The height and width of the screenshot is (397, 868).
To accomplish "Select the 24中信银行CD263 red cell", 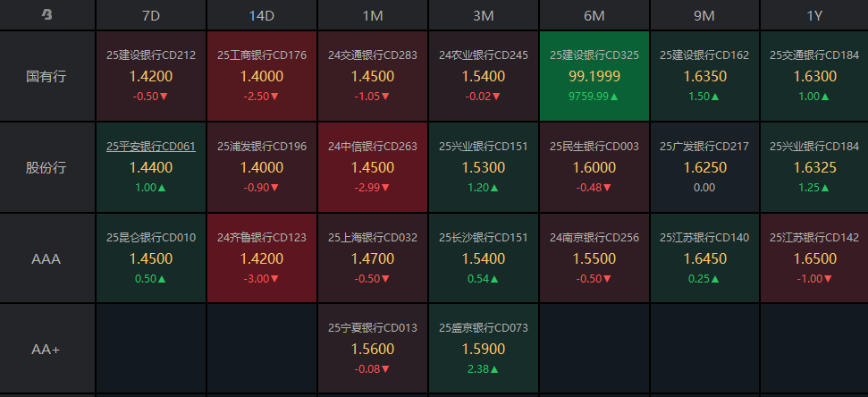I will pyautogui.click(x=372, y=167).
